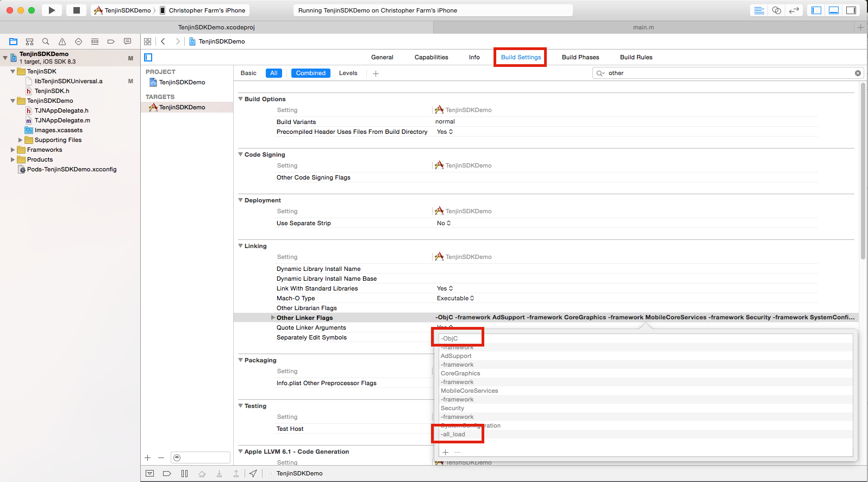Select libTenjinSDKUniversal.a file
Viewport: 868px width, 482px height.
pyautogui.click(x=68, y=81)
